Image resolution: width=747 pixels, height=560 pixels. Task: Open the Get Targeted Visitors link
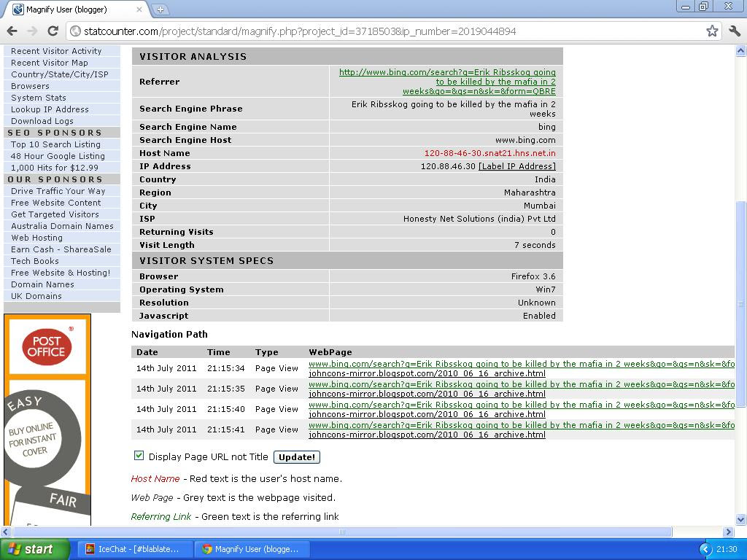55,214
